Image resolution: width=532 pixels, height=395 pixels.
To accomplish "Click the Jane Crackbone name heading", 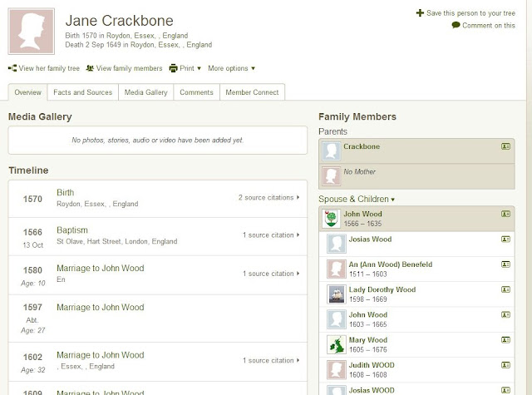I will pos(119,21).
